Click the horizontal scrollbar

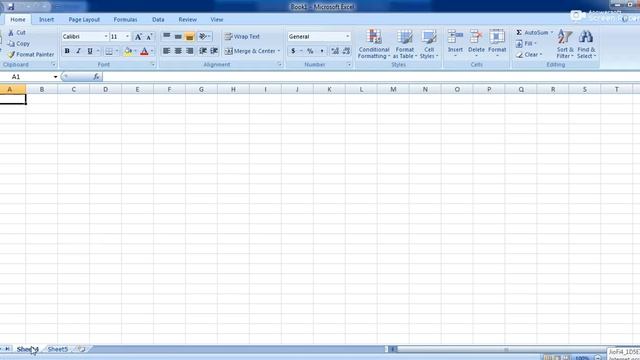505,349
